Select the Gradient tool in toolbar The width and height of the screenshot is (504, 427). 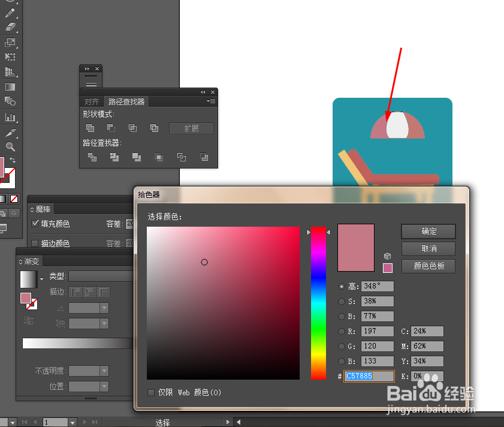(10, 87)
